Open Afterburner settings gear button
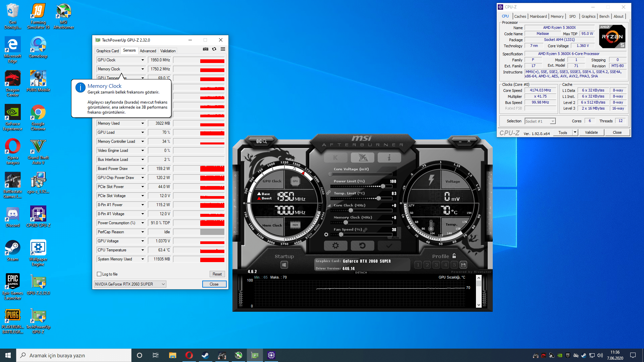The image size is (644, 362). pyautogui.click(x=335, y=246)
